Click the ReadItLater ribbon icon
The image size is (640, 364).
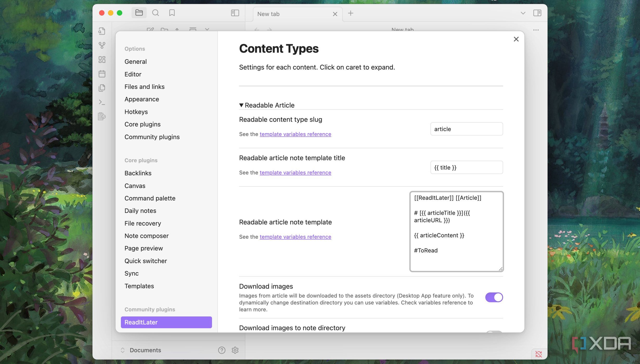point(102,116)
